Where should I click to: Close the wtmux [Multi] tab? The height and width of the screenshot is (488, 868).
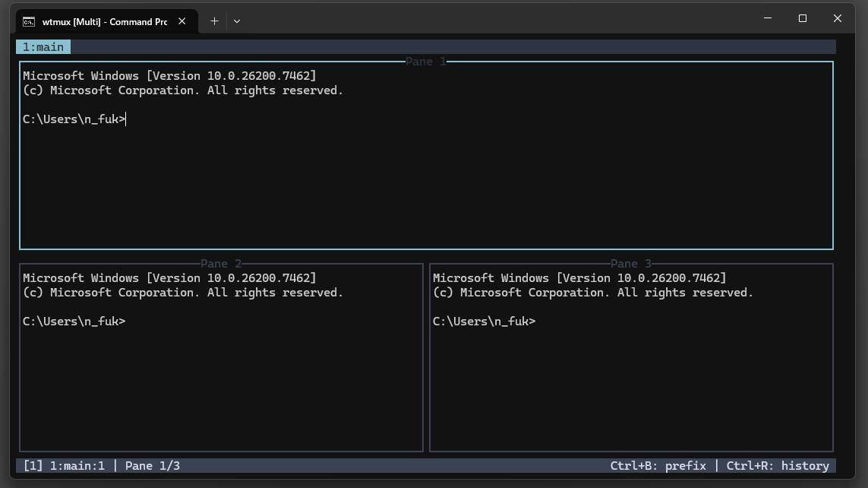pyautogui.click(x=181, y=21)
